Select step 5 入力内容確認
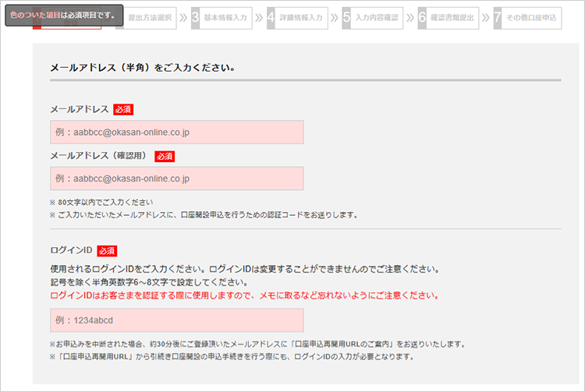This screenshot has height=392, width=585. pyautogui.click(x=373, y=18)
